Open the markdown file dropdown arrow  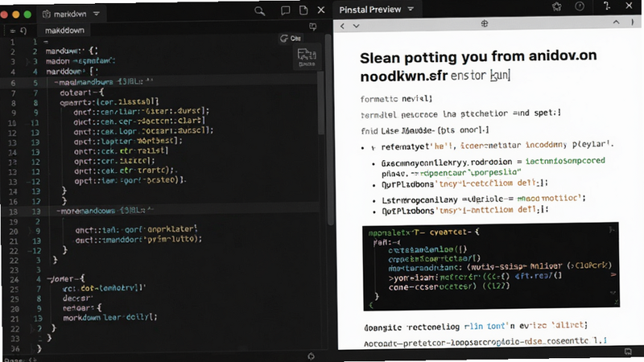(x=97, y=14)
